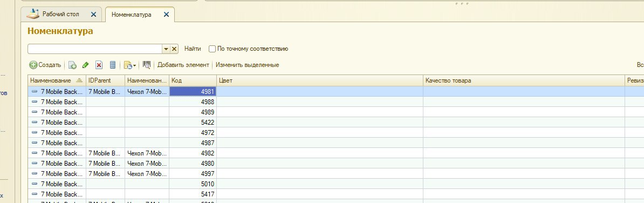
Task: Click item marker icon in row 5010
Action: 35,184
